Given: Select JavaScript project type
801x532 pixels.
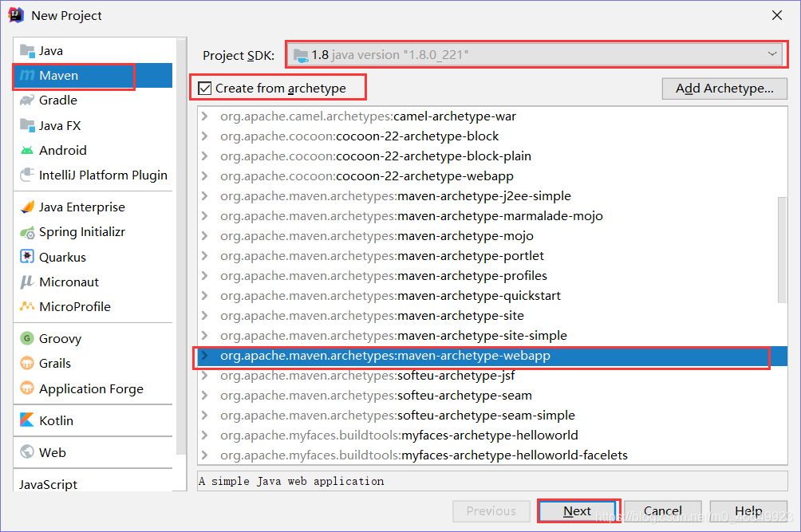Looking at the screenshot, I should pos(93,484).
